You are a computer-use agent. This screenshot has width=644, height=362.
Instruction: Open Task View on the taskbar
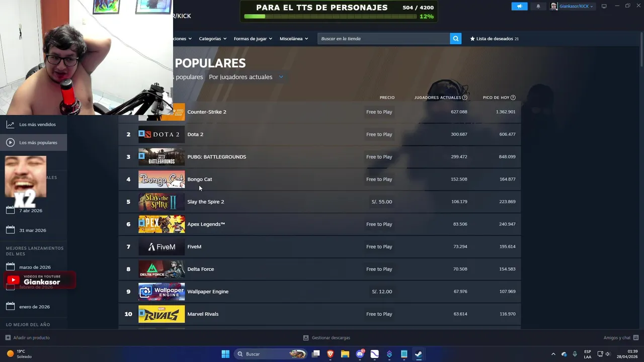(315, 354)
